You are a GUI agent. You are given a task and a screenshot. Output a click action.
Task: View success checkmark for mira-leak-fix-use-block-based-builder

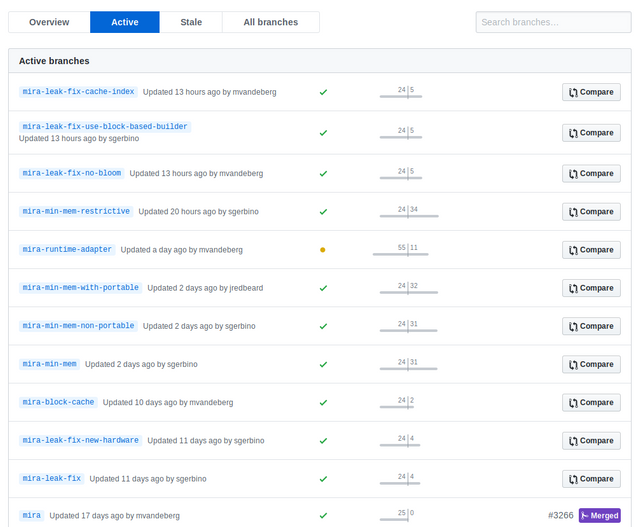323,133
